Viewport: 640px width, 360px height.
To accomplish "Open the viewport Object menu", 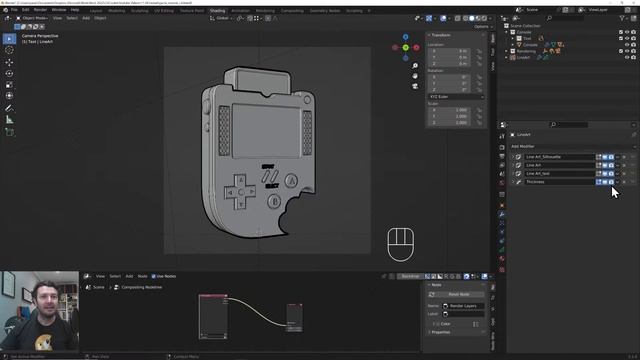I will coord(100,18).
